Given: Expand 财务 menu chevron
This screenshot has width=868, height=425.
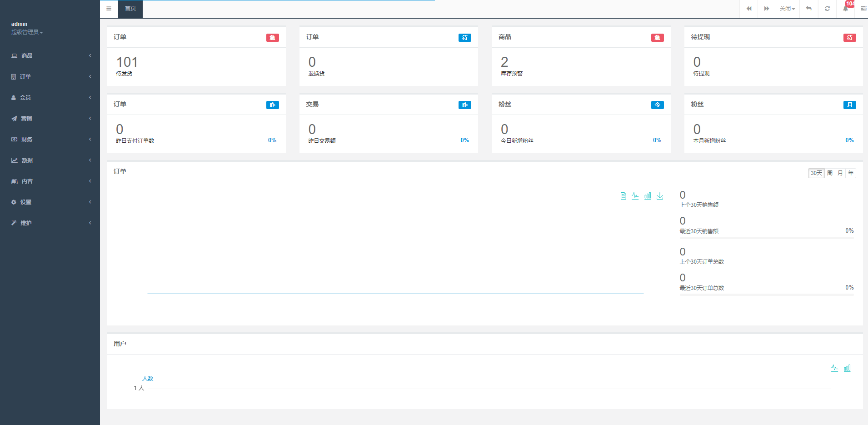Looking at the screenshot, I should pos(90,139).
